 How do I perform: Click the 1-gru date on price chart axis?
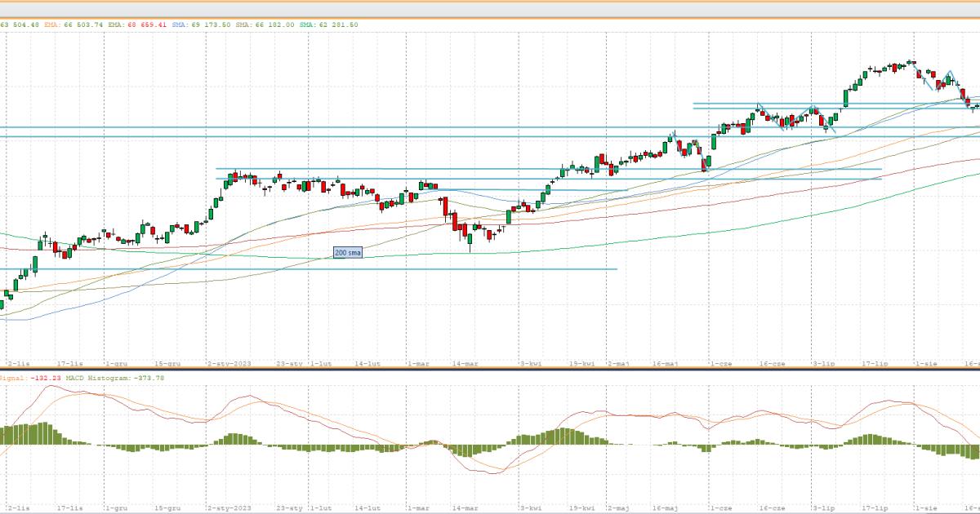116,363
